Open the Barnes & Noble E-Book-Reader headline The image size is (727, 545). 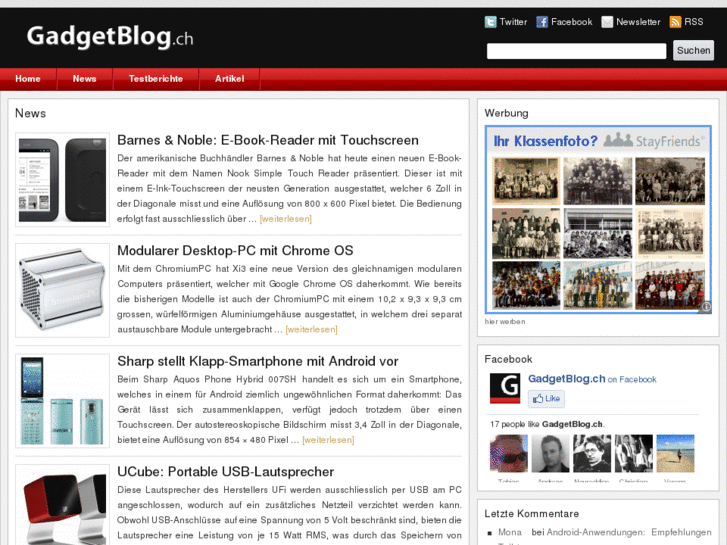[x=268, y=140]
